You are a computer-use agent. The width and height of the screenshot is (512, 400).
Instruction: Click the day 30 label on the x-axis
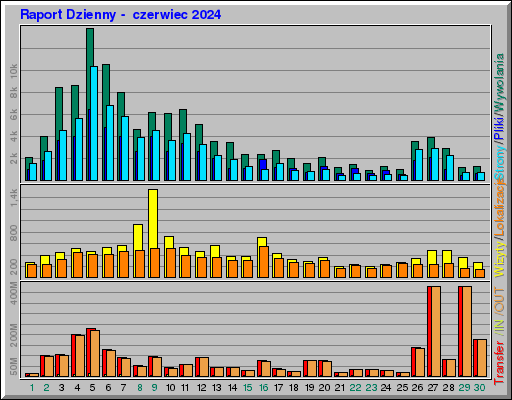(x=479, y=388)
